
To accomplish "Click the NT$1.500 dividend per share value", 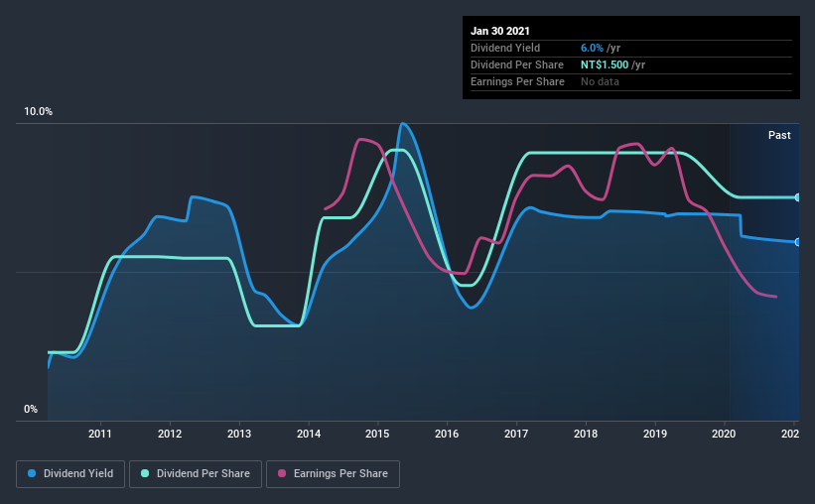I will tap(605, 64).
